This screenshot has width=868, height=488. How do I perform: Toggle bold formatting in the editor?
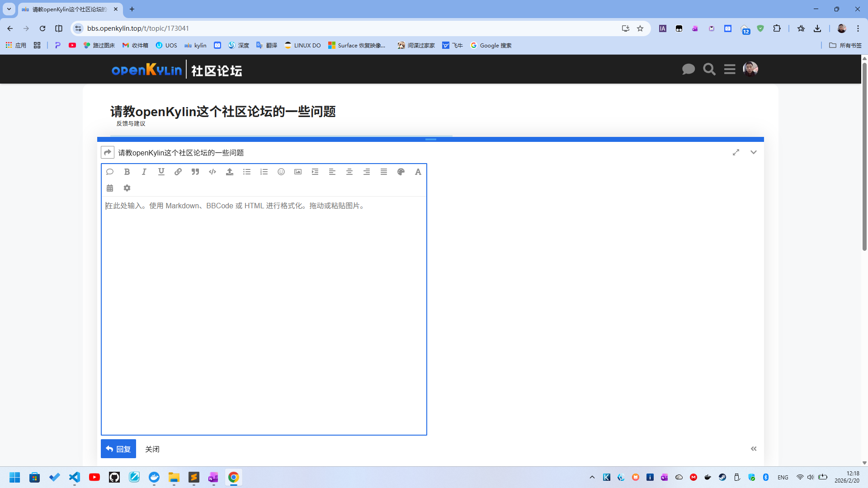[127, 172]
